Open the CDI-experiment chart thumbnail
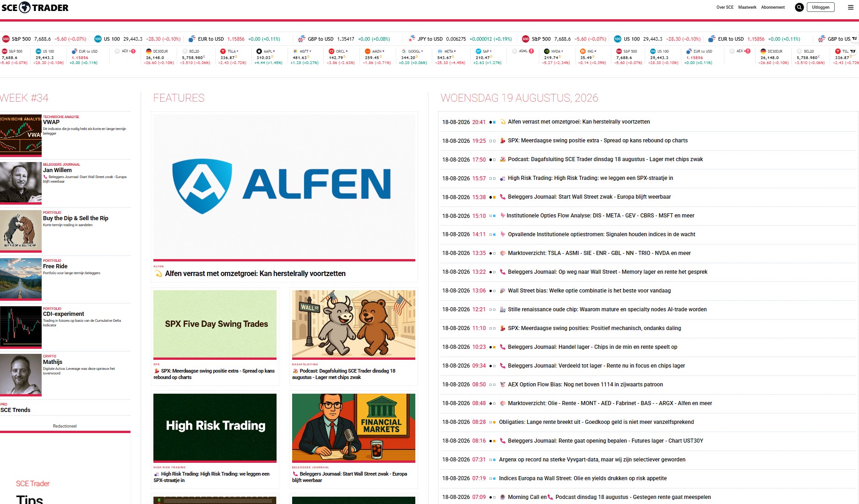The width and height of the screenshot is (859, 504). [21, 327]
